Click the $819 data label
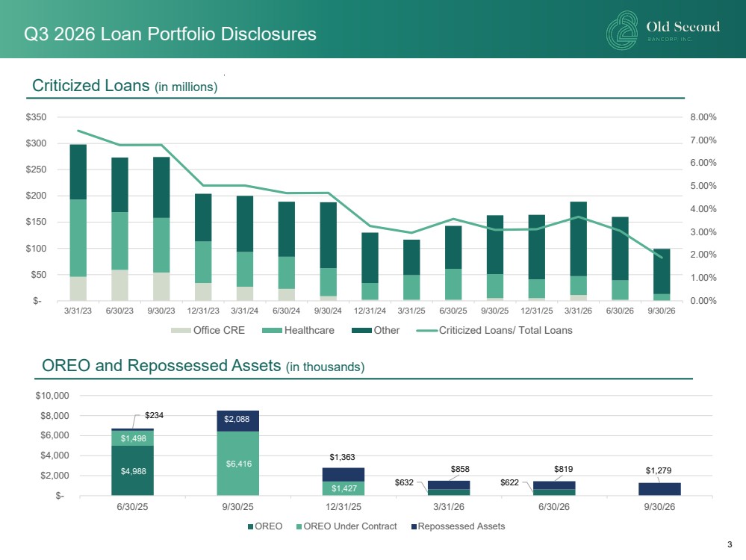 [563, 469]
